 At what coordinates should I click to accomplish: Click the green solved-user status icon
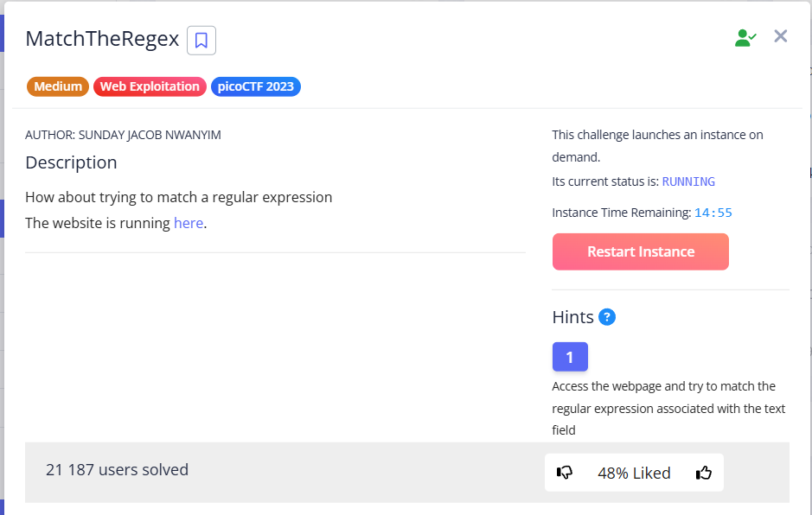coord(745,37)
